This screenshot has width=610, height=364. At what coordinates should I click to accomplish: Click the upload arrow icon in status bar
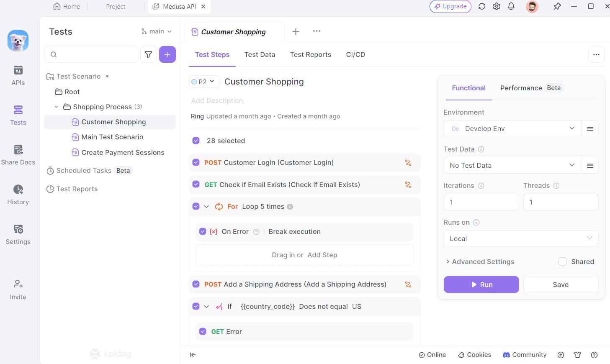pyautogui.click(x=561, y=355)
